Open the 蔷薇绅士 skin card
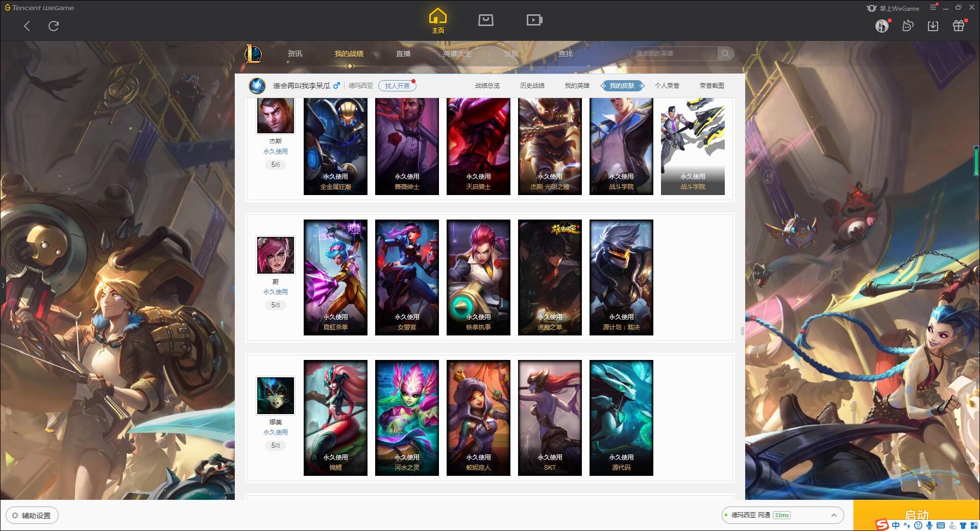Screen dimensions: 980x531 (x=407, y=146)
